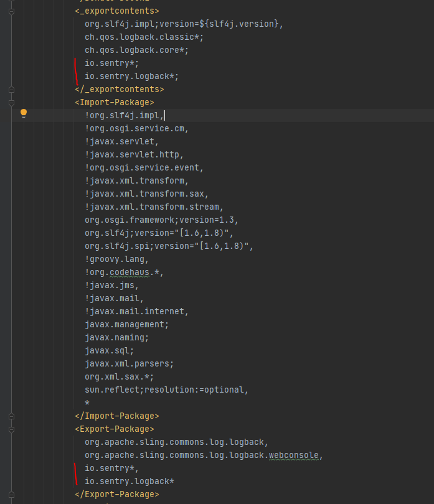Collapse the <Export-Package> block fold marker
Viewport: 434px width, 504px height.
pyautogui.click(x=11, y=429)
